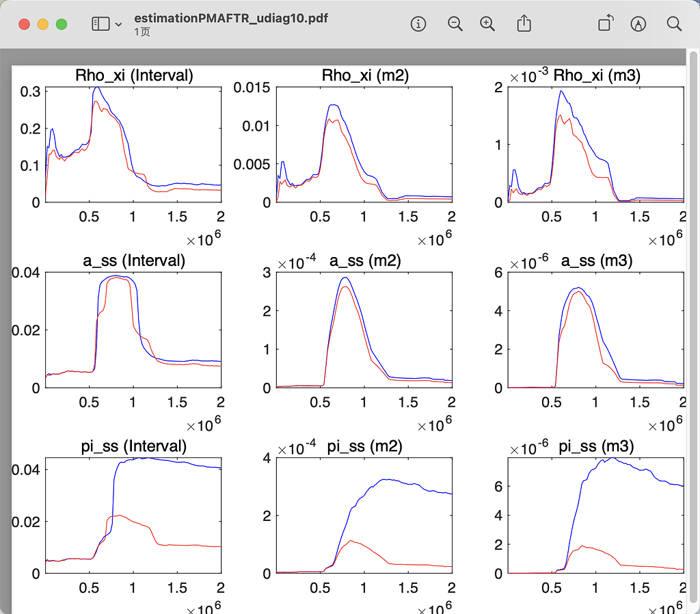Screen dimensions: 700x614
Task: Search within the document
Action: pos(674,23)
